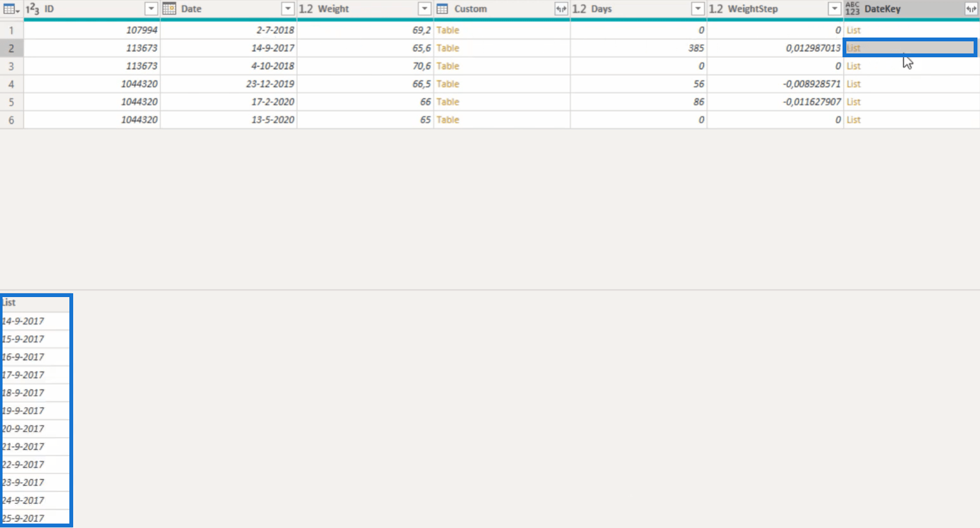Expand the DateKey column using expand icon

pos(970,9)
